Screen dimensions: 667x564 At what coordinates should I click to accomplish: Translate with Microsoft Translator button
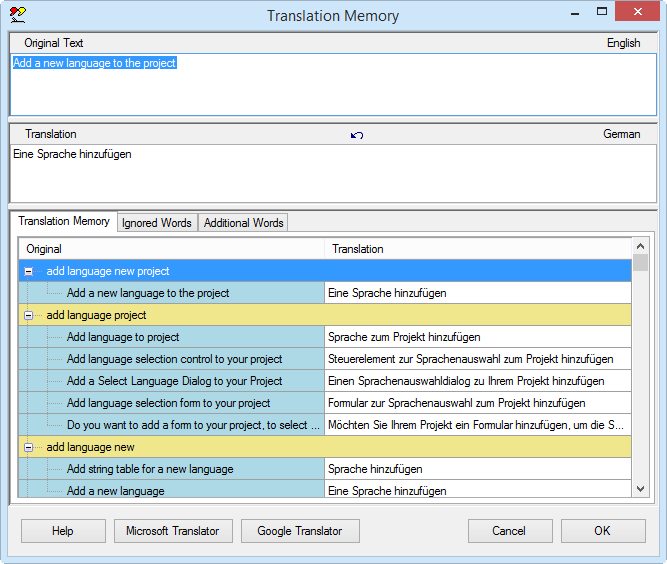[173, 531]
